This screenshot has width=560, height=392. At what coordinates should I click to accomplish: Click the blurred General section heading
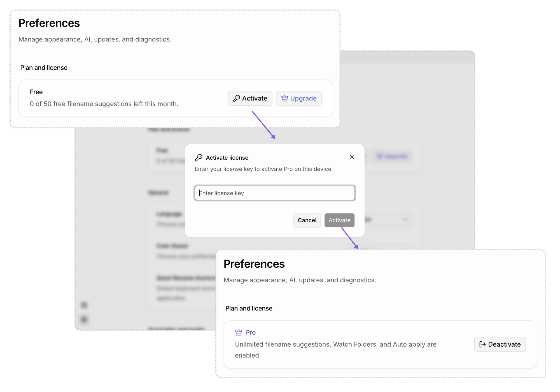click(158, 193)
